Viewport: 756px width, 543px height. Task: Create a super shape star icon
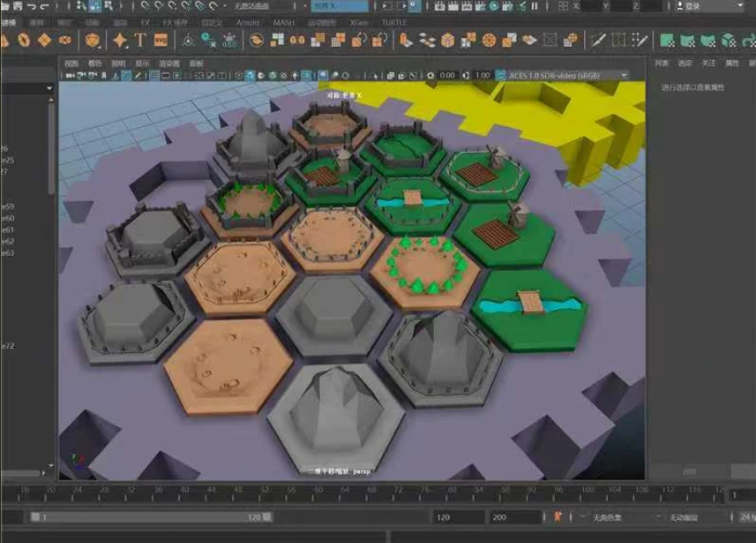(120, 40)
